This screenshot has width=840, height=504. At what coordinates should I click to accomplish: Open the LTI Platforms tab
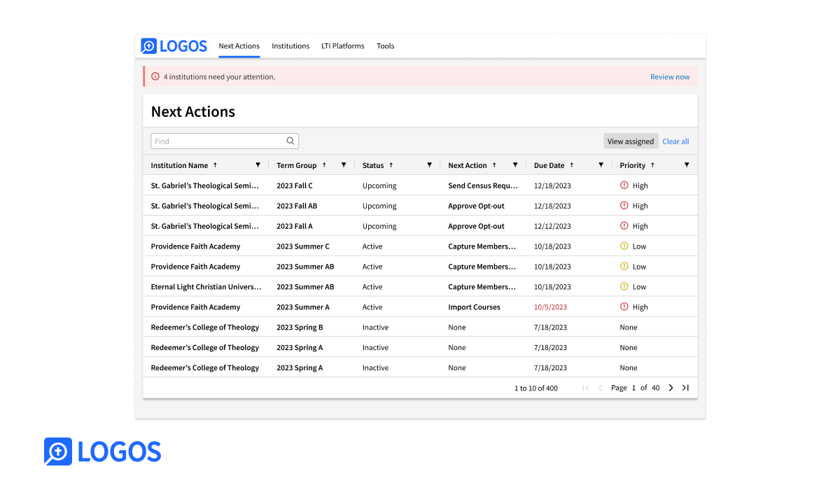(343, 46)
